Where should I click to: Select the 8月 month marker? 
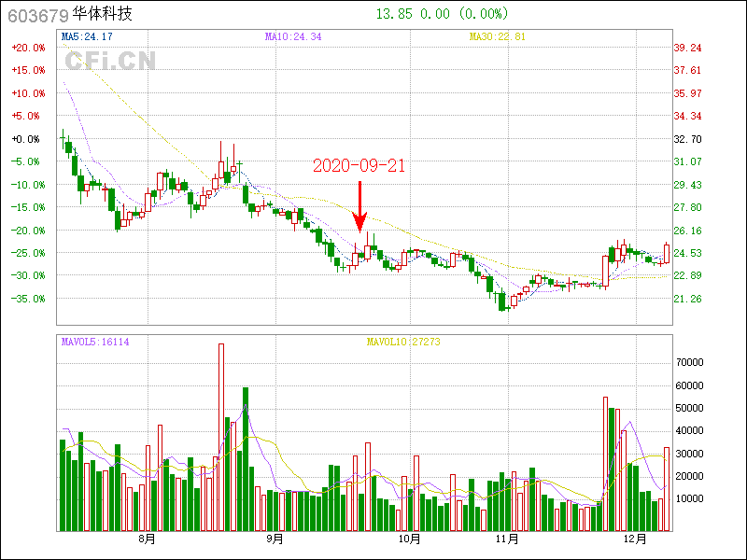147,539
